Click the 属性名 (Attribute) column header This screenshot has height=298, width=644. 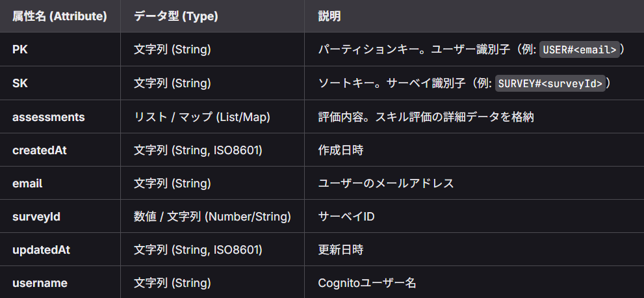[x=60, y=16]
